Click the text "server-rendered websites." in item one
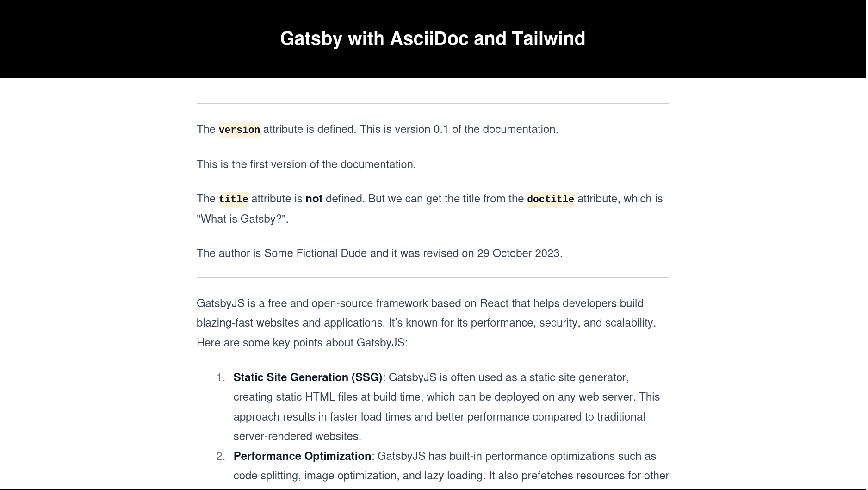Image resolution: width=868 pixels, height=490 pixels. click(297, 436)
